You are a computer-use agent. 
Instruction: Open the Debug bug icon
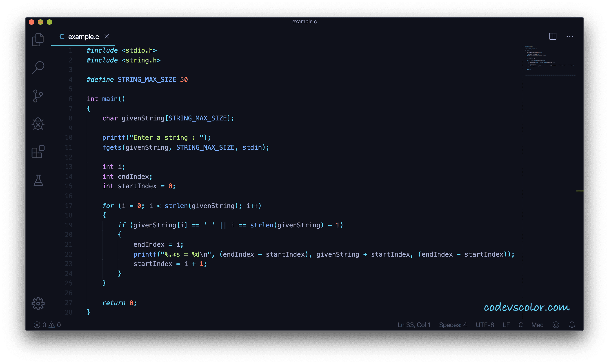pyautogui.click(x=38, y=124)
